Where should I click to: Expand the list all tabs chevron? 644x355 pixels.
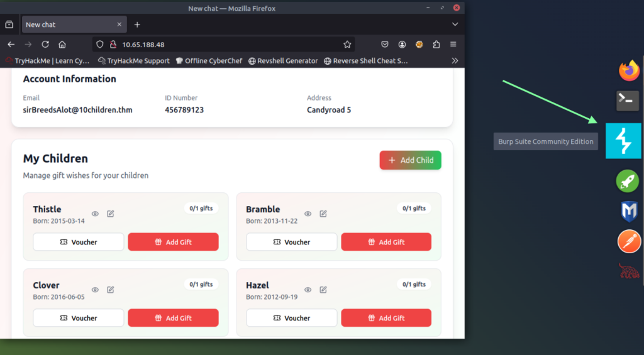tap(455, 25)
